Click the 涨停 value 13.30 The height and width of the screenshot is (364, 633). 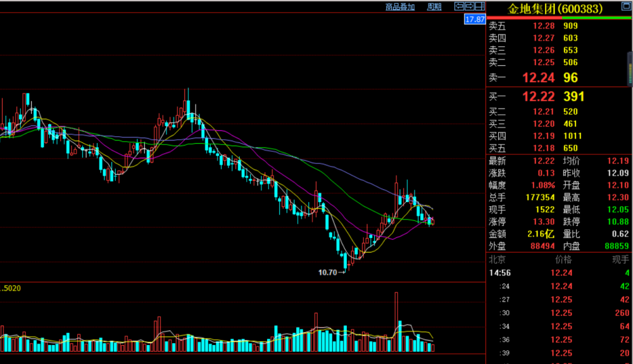point(543,222)
